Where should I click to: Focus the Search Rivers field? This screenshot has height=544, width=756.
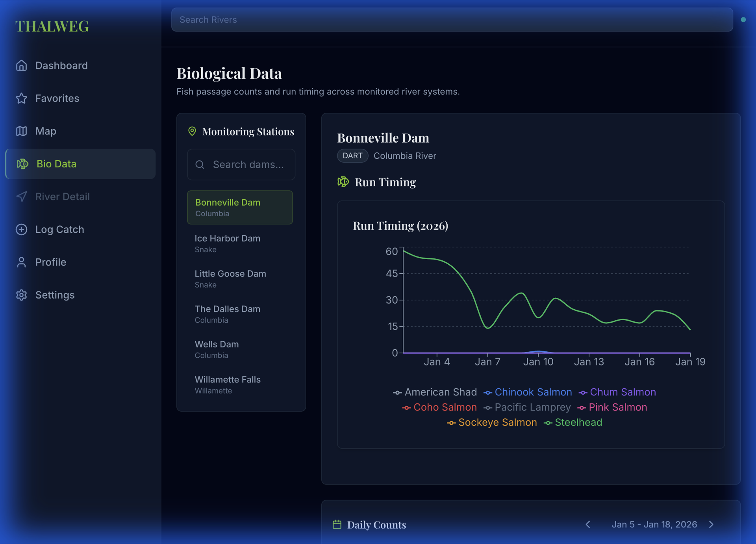coord(452,20)
